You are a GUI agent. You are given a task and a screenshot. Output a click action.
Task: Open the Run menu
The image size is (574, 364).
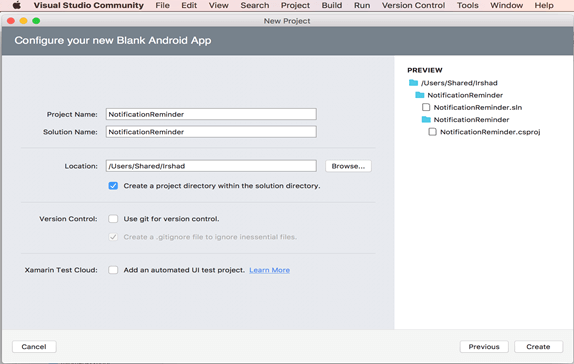point(362,5)
